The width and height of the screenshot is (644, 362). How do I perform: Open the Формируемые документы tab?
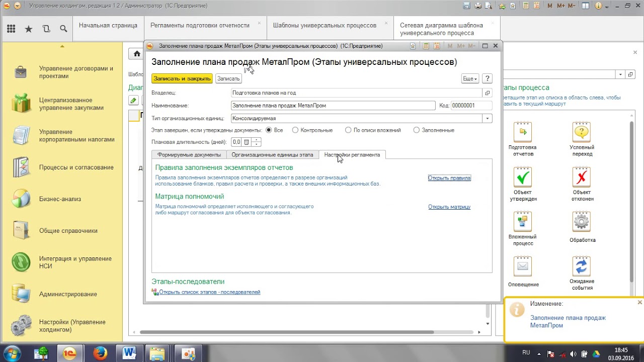pyautogui.click(x=189, y=155)
